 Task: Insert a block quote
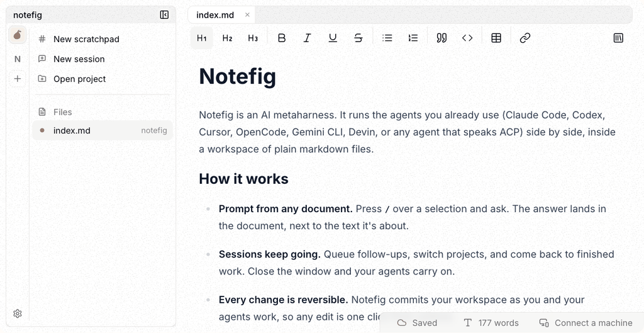tap(441, 38)
